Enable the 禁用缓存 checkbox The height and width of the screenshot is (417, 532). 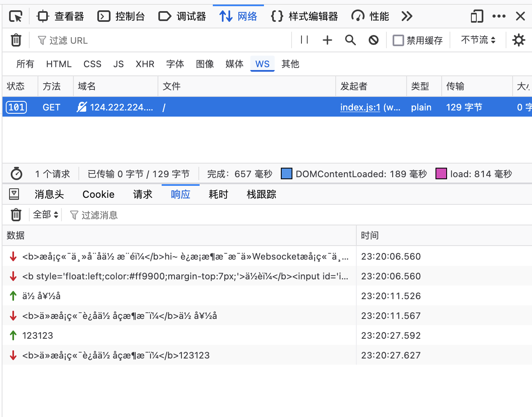398,40
